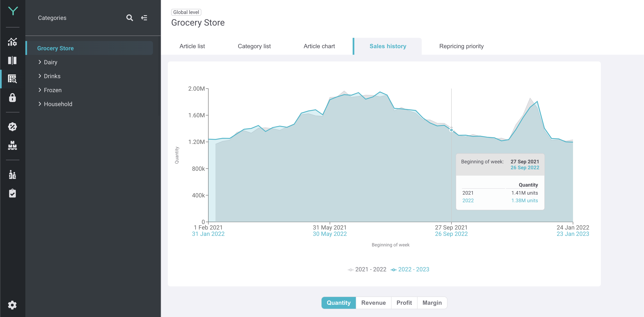The width and height of the screenshot is (644, 317).
Task: Click the Grocery Store page title
Action: [x=198, y=23]
